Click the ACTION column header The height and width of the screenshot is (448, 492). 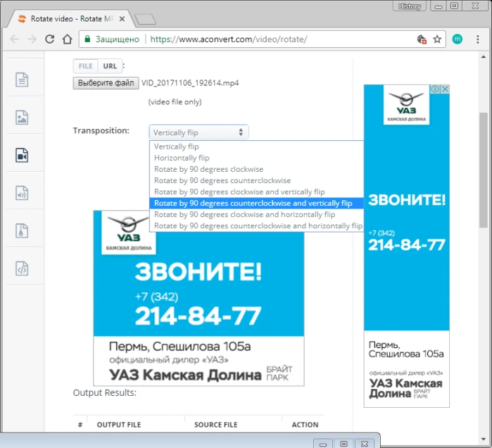pos(305,425)
